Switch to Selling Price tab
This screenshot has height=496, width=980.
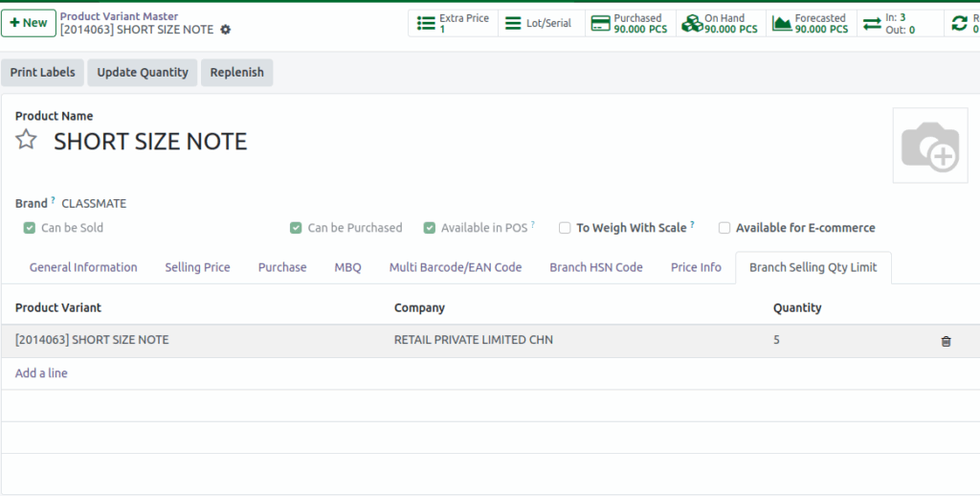(x=197, y=267)
